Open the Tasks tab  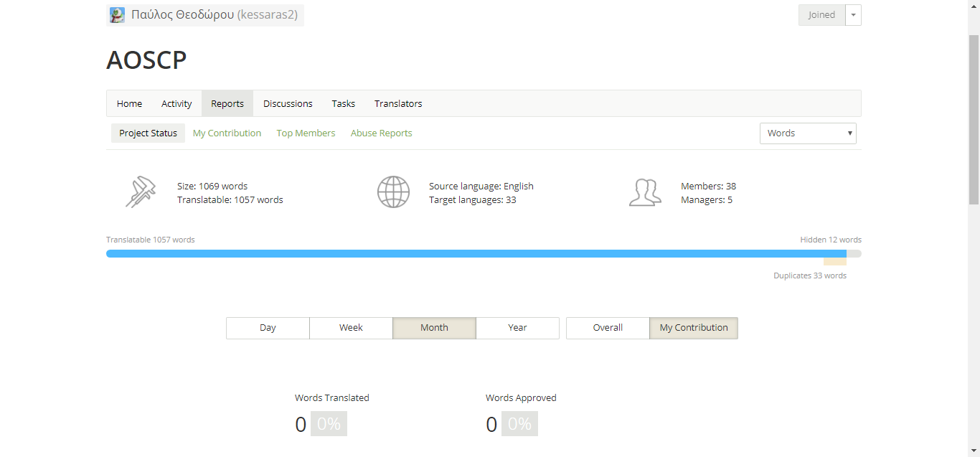[x=344, y=103]
